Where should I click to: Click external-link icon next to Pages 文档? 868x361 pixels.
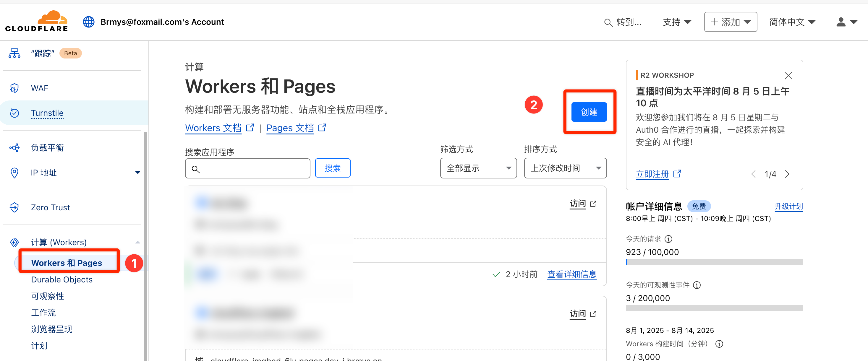tap(322, 128)
